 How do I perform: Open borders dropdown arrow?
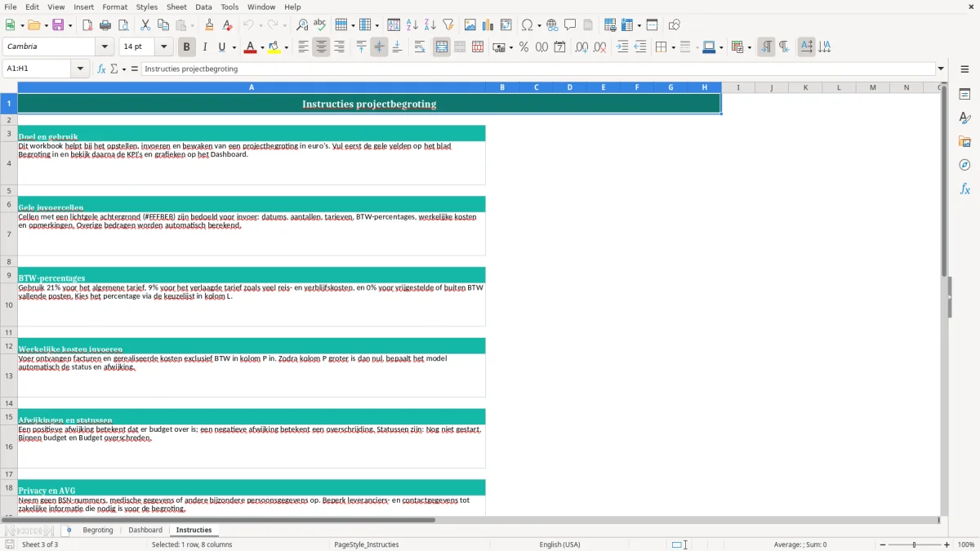(x=672, y=47)
